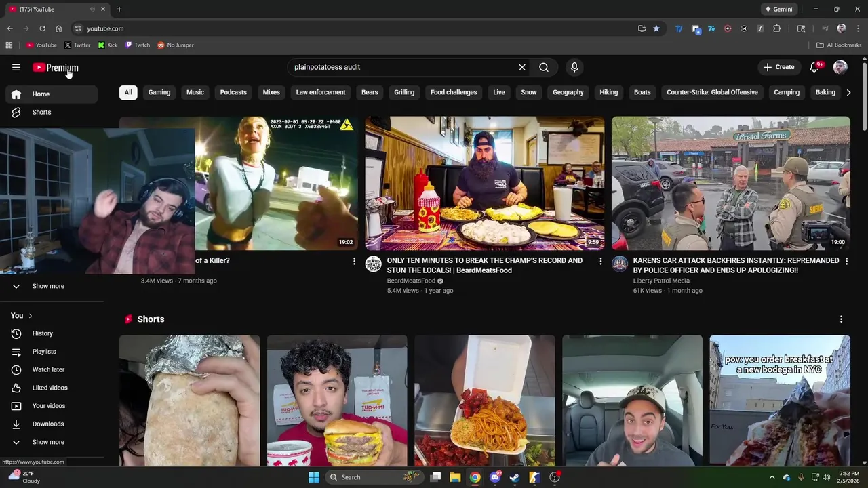This screenshot has height=488, width=868.
Task: Select the Boats filter chip
Action: (642, 92)
